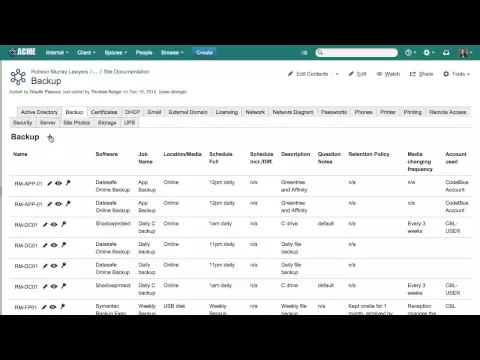The image size is (480, 360).
Task: Expand the Spaces menu
Action: pyautogui.click(x=116, y=53)
